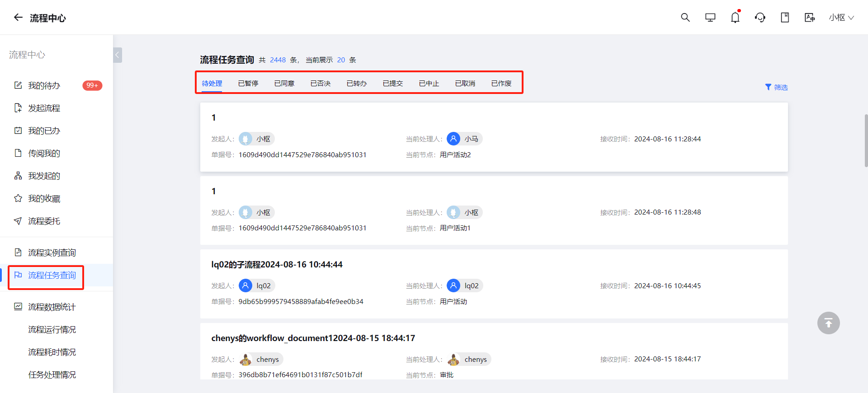Screen dimensions: 868x393
Task: Open the notification bell
Action: (x=735, y=18)
